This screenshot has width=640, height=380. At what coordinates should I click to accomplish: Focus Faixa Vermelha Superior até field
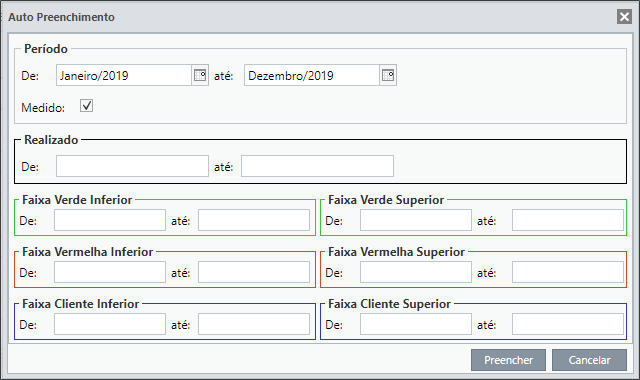point(568,272)
